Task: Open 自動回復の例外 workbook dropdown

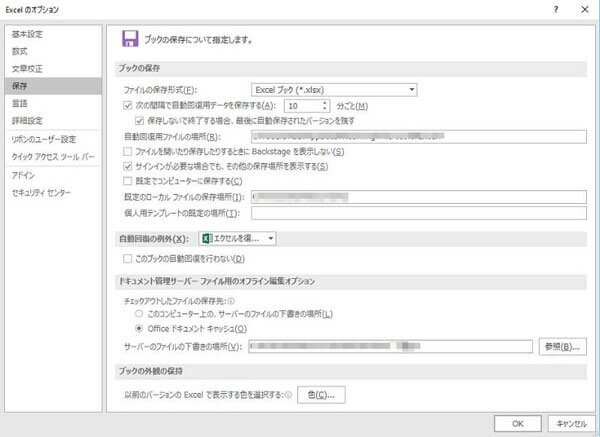Action: tap(237, 238)
